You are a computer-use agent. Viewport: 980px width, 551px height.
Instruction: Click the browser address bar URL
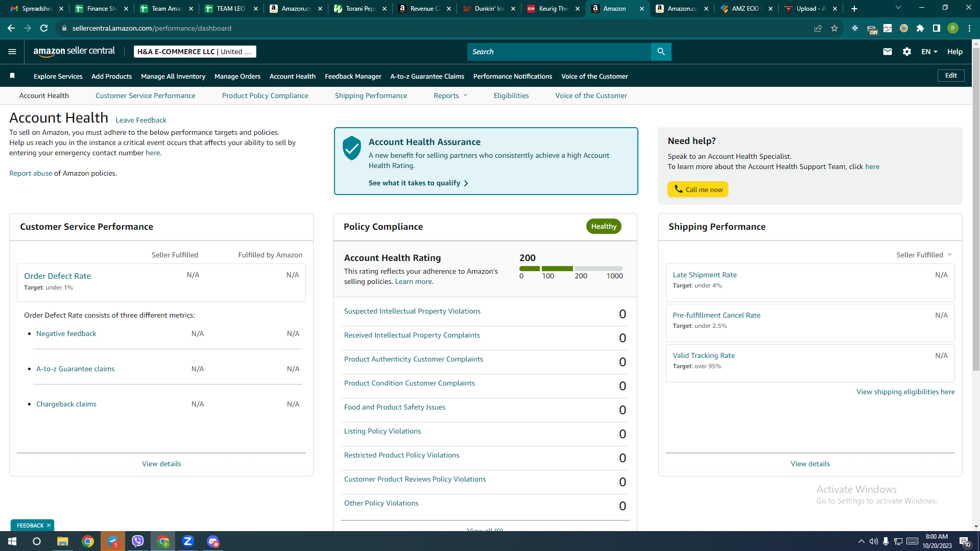coord(152,28)
